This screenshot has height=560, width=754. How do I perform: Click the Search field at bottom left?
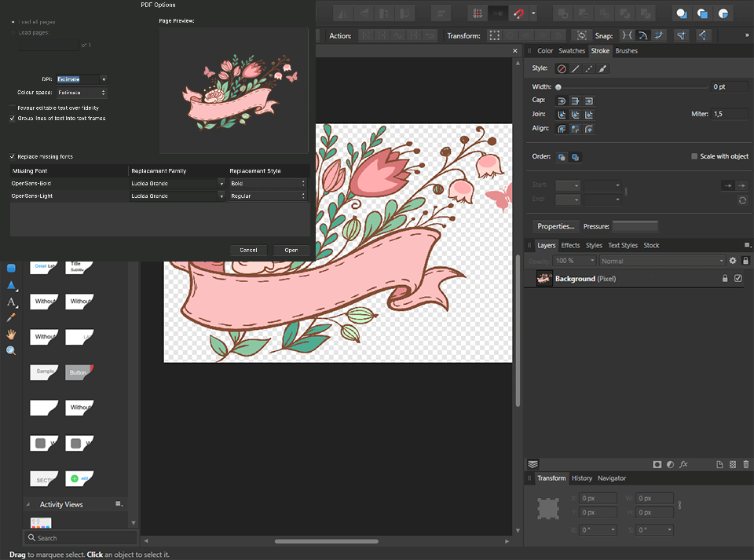pyautogui.click(x=79, y=538)
